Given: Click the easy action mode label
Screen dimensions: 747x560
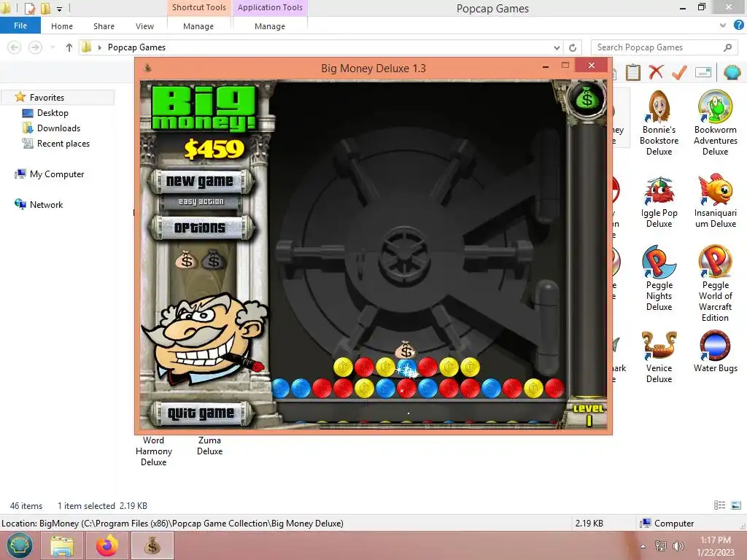Looking at the screenshot, I should (201, 202).
